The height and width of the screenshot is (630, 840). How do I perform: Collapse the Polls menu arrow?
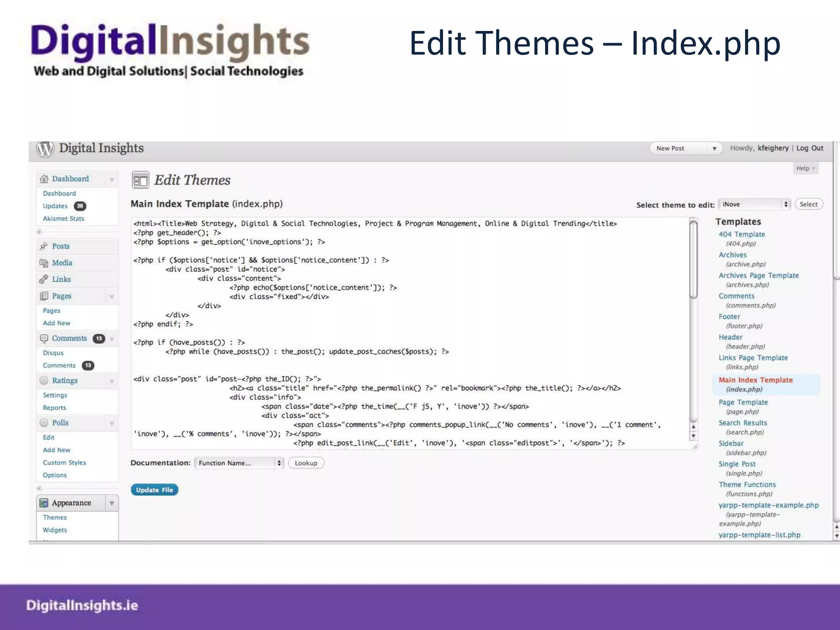pyautogui.click(x=112, y=424)
